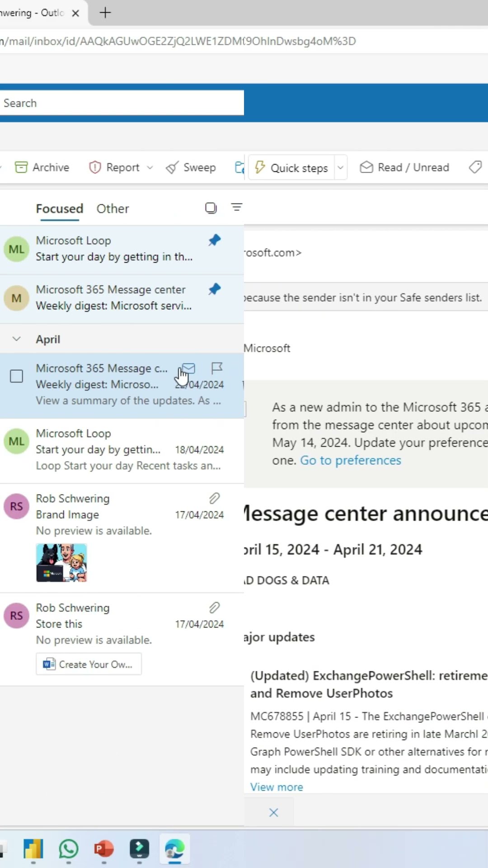This screenshot has height=868, width=488.
Task: Click the View more link
Action: click(x=277, y=787)
